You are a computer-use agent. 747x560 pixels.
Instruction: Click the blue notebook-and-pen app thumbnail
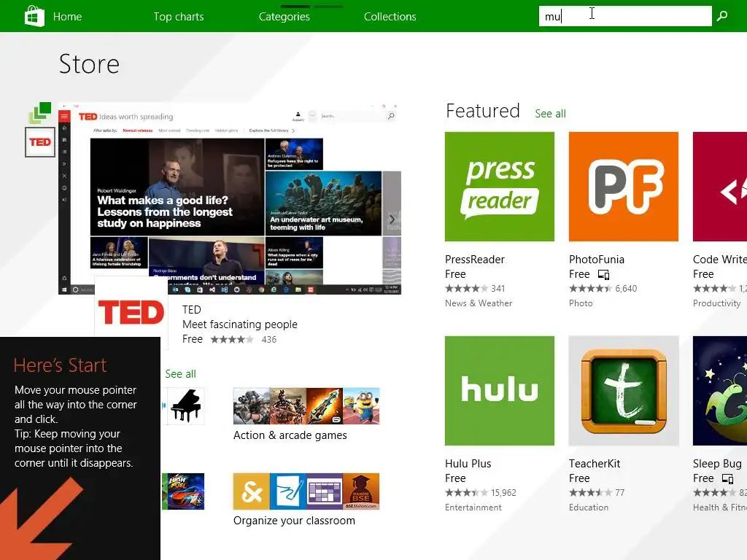[x=288, y=491]
